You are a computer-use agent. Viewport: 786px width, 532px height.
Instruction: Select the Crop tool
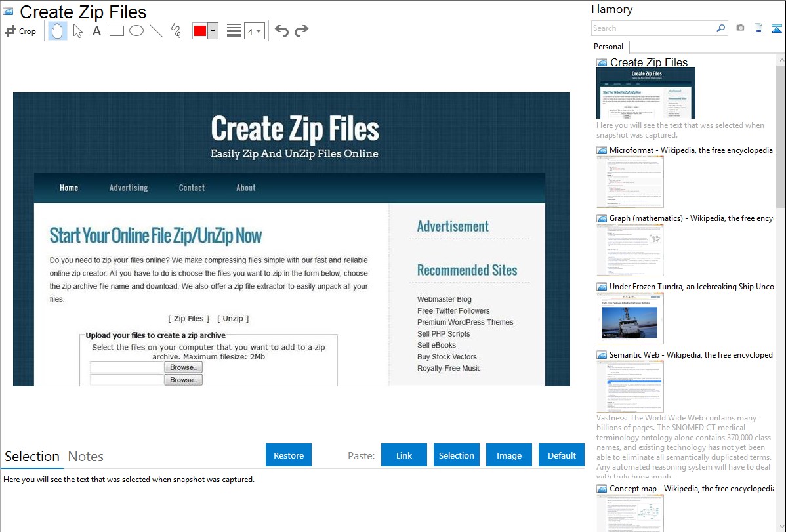pyautogui.click(x=20, y=31)
